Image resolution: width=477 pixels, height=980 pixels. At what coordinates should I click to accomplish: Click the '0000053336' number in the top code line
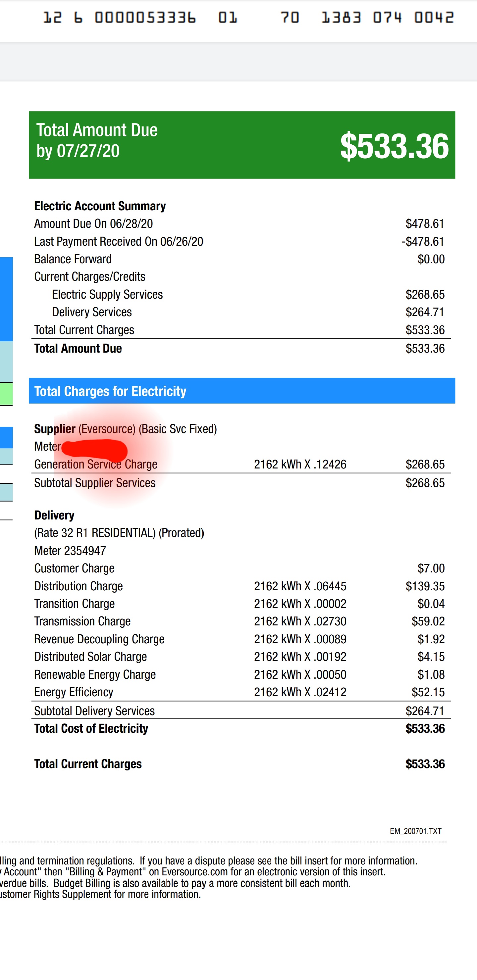145,18
